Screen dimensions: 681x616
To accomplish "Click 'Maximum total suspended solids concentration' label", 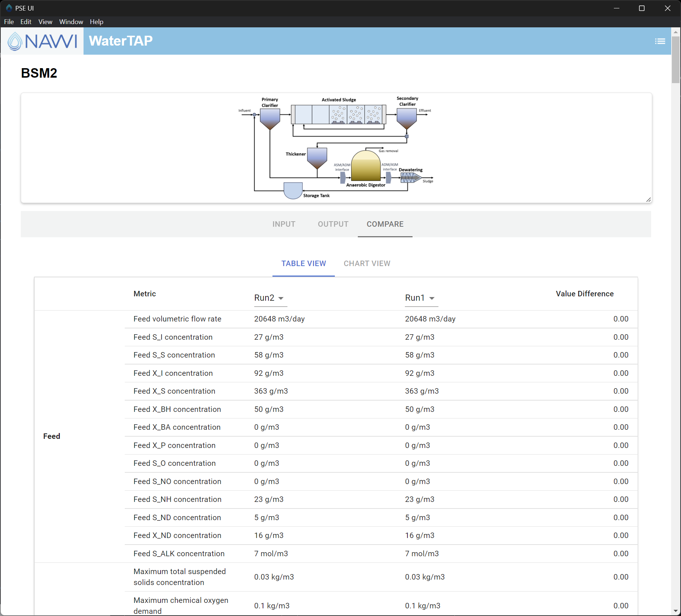I will click(x=179, y=577).
